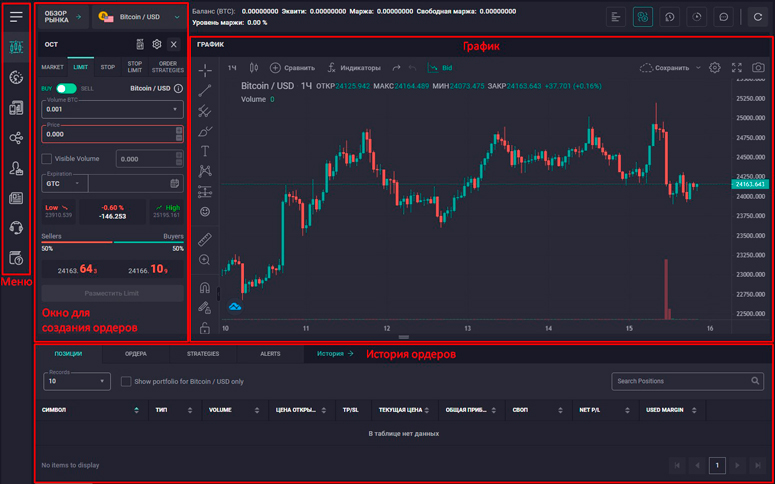The image size is (775, 484).
Task: Open the calculator icon in OCT header
Action: point(140,44)
